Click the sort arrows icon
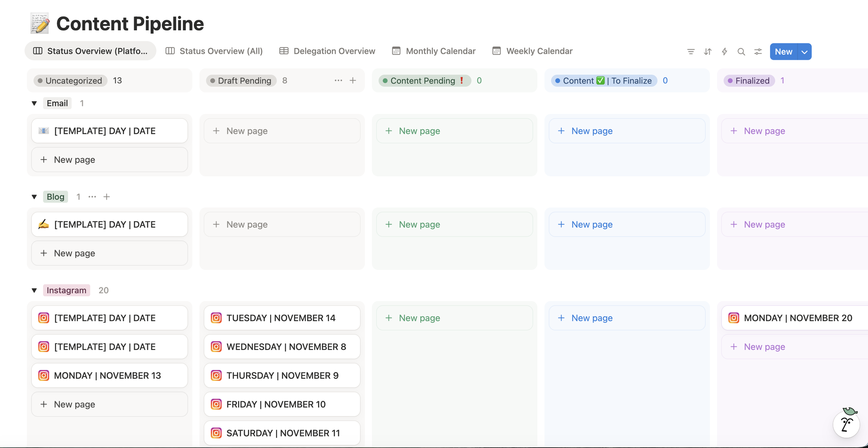This screenshot has height=448, width=868. (x=708, y=52)
